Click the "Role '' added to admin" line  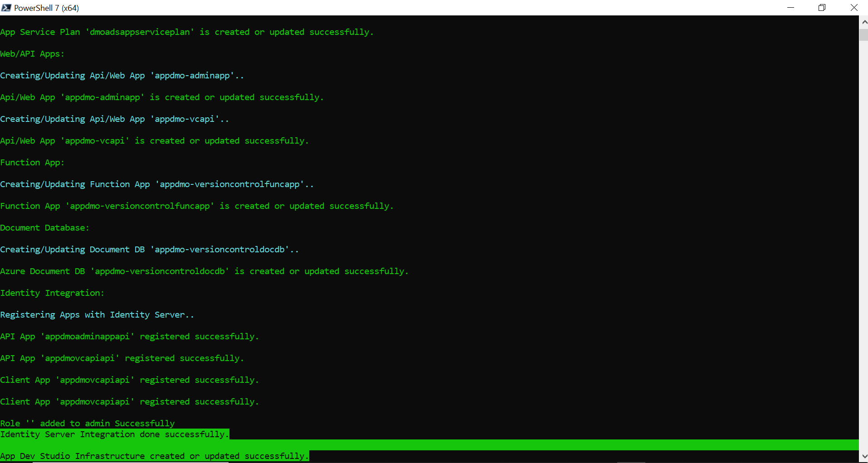pyautogui.click(x=88, y=424)
